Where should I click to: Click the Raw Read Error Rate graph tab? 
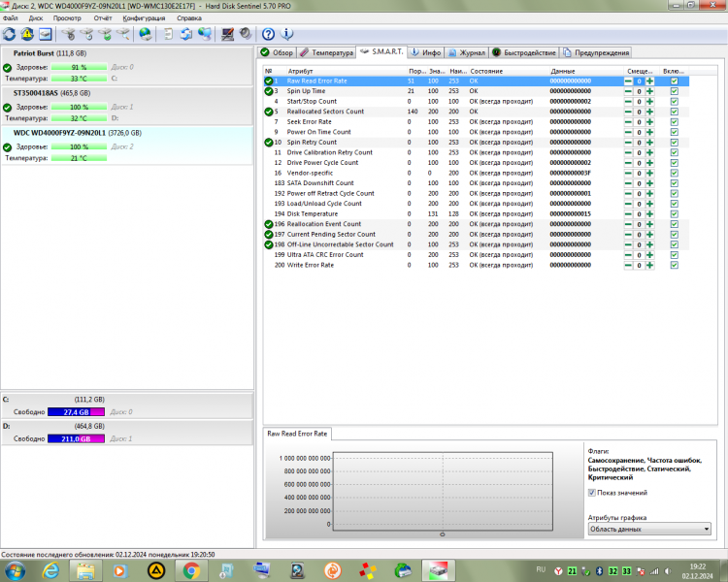coord(297,434)
